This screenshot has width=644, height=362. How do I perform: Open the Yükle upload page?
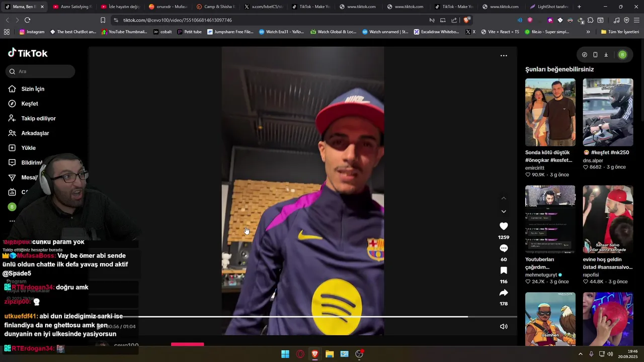28,148
